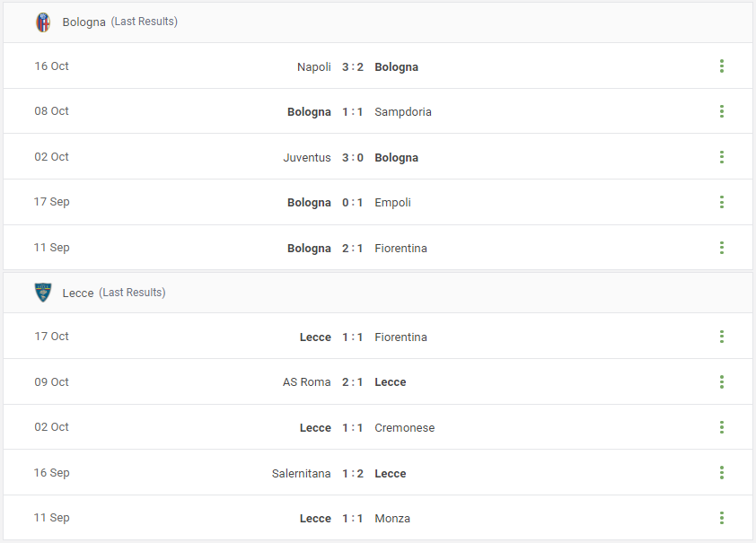
Task: Open more options for Lecce vs Cremonese
Action: pos(721,427)
